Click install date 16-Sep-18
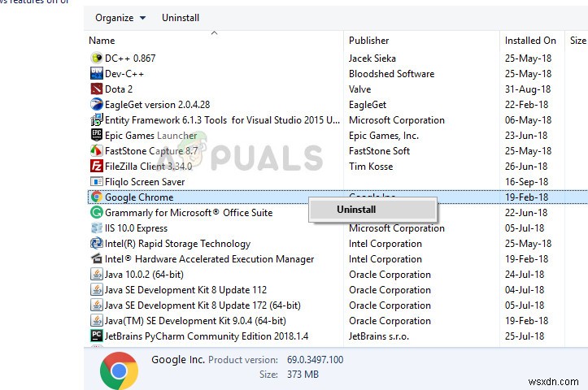 click(x=526, y=182)
